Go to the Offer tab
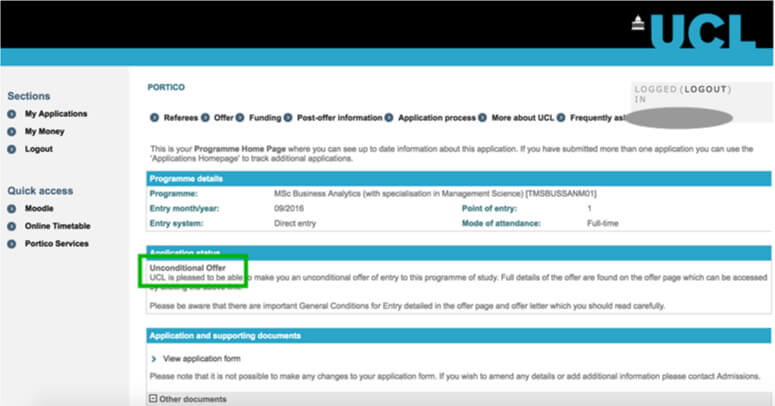The image size is (775, 406). [223, 118]
